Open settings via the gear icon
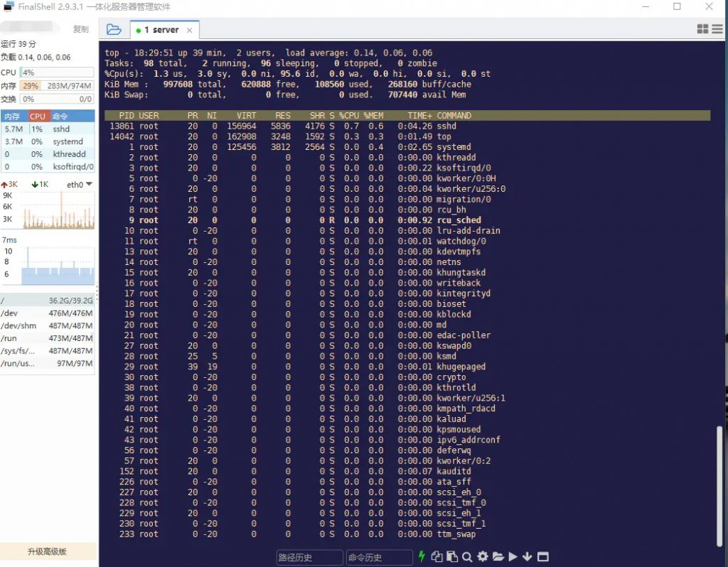This screenshot has height=567, width=728. [483, 557]
